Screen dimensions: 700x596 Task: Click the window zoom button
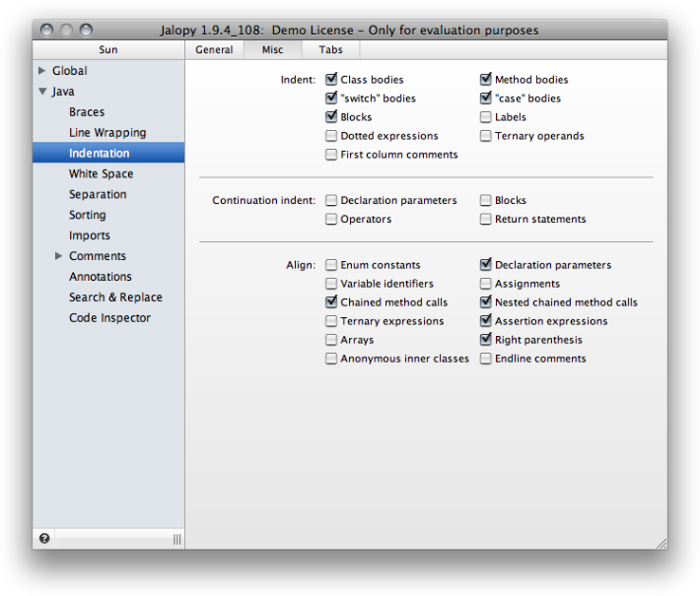click(x=86, y=30)
